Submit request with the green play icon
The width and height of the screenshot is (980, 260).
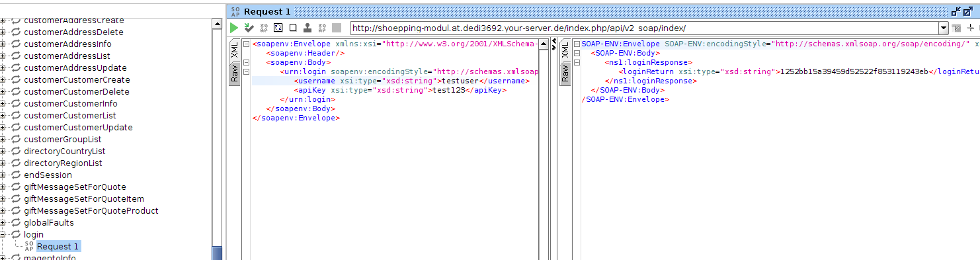pos(234,28)
